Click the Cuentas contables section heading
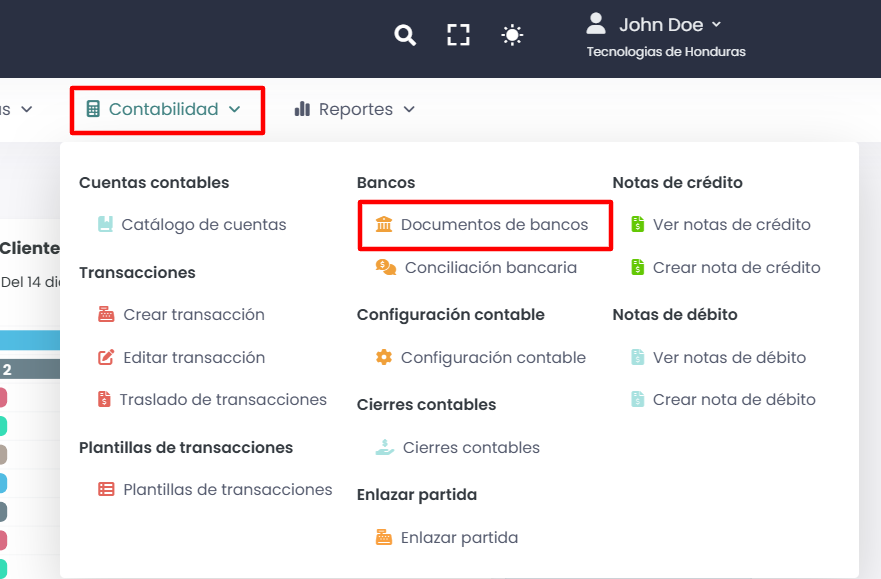The height and width of the screenshot is (579, 881). click(154, 183)
